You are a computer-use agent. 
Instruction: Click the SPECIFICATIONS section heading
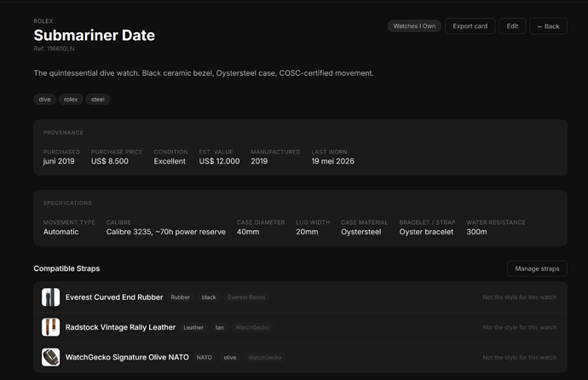pyautogui.click(x=67, y=203)
